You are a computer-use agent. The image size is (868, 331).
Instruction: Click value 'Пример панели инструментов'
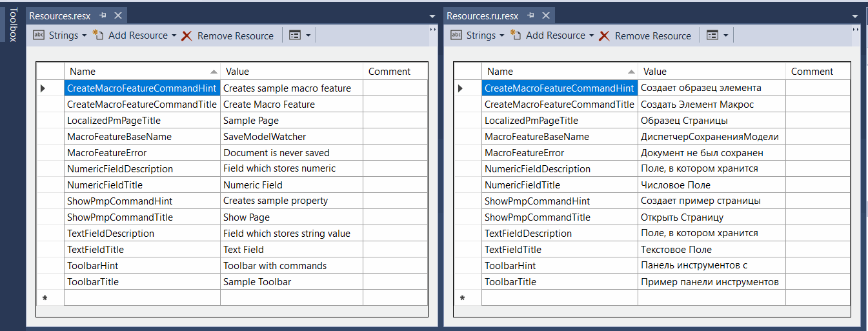pyautogui.click(x=711, y=281)
